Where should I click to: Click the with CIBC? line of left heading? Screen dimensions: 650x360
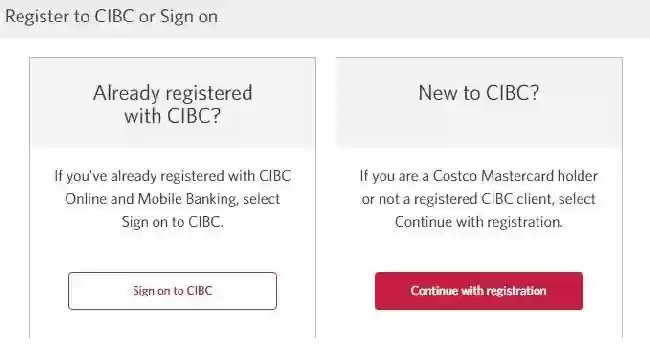click(172, 116)
